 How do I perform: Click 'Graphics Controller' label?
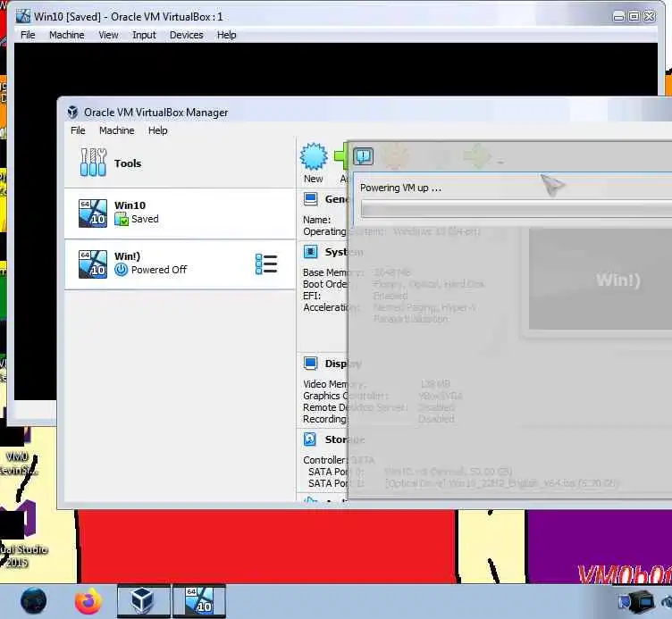click(x=345, y=396)
